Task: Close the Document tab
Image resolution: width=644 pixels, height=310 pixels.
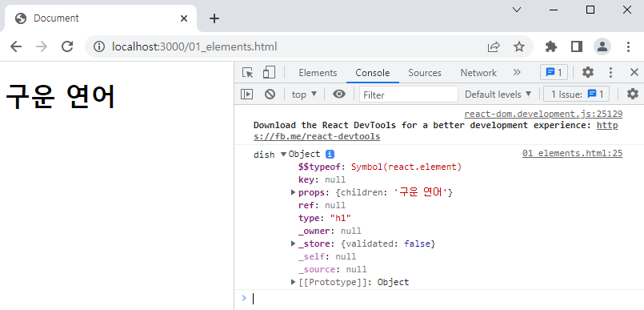Action: 184,18
